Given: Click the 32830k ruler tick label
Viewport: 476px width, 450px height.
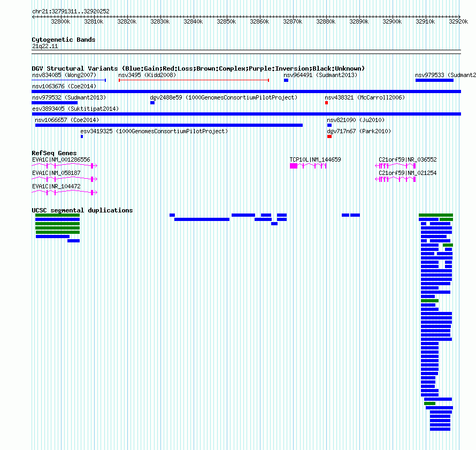Looking at the screenshot, I should 160,21.
